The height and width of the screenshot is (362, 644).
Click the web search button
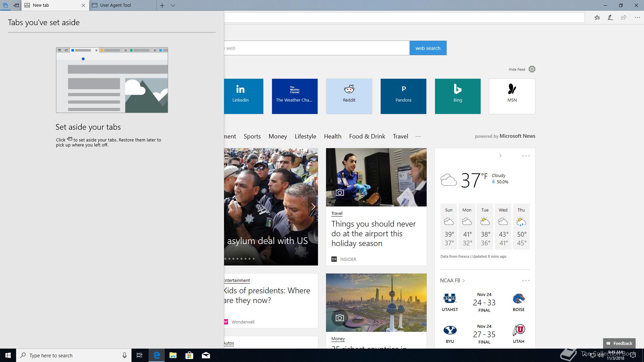(x=428, y=48)
